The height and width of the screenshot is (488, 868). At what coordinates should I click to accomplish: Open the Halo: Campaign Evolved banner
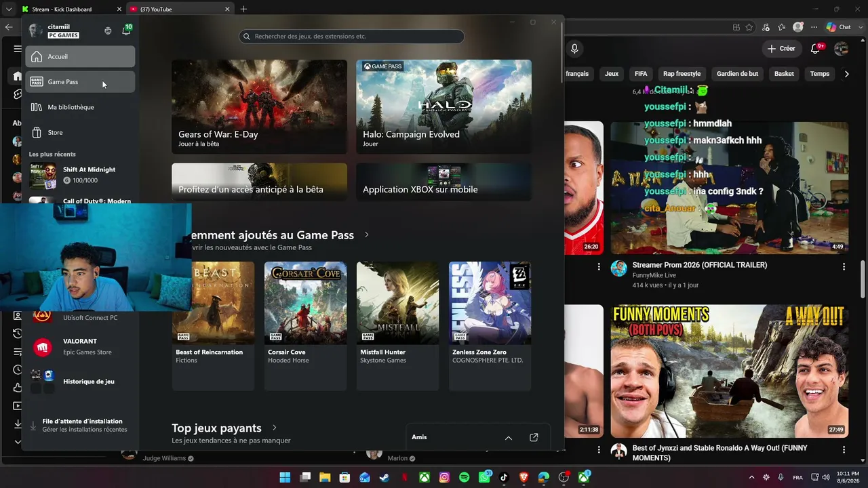(x=443, y=106)
